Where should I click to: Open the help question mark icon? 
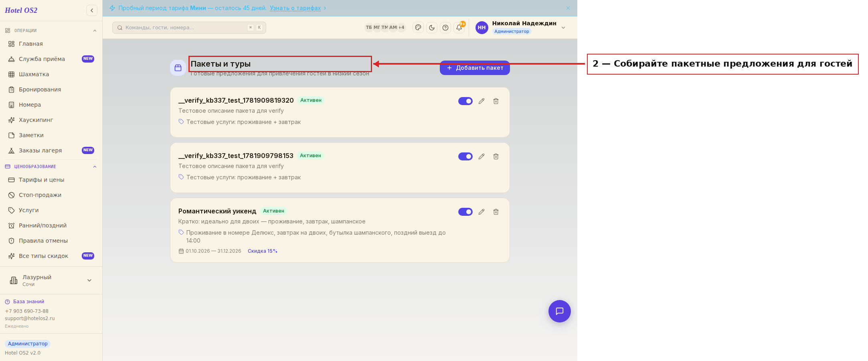(x=445, y=28)
